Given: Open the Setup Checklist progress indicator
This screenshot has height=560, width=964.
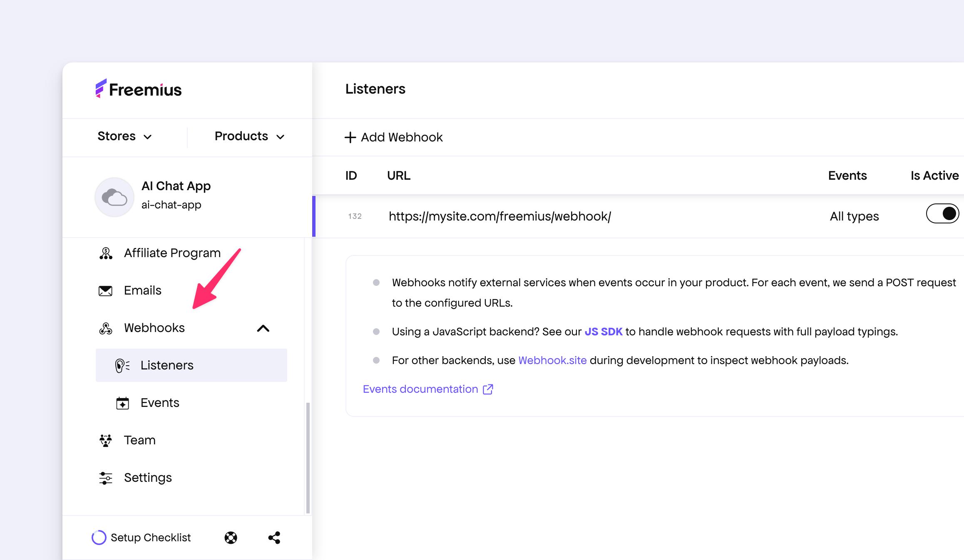Looking at the screenshot, I should [99, 538].
